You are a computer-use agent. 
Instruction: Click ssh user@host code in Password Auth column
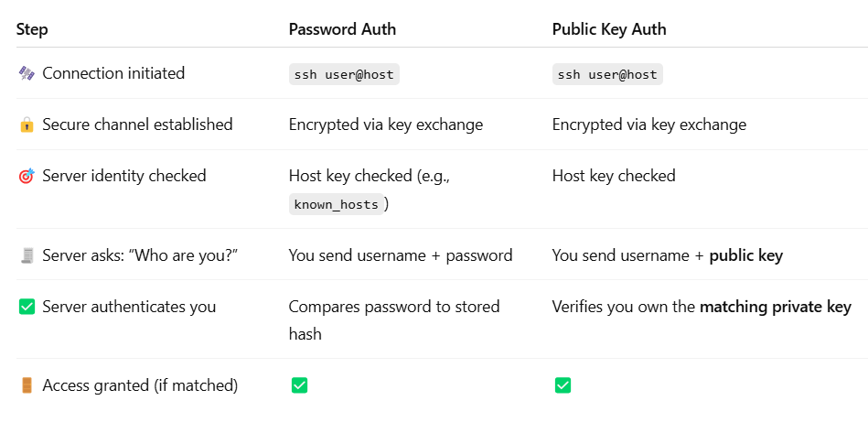[x=344, y=74]
